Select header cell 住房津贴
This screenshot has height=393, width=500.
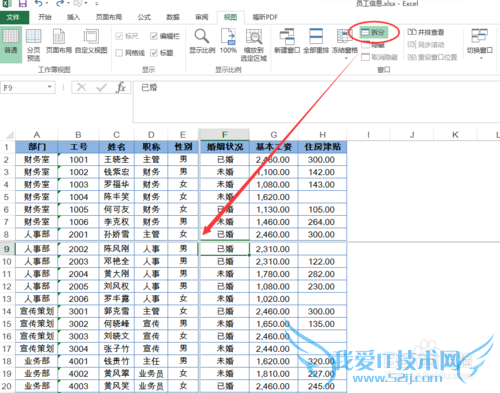click(322, 147)
